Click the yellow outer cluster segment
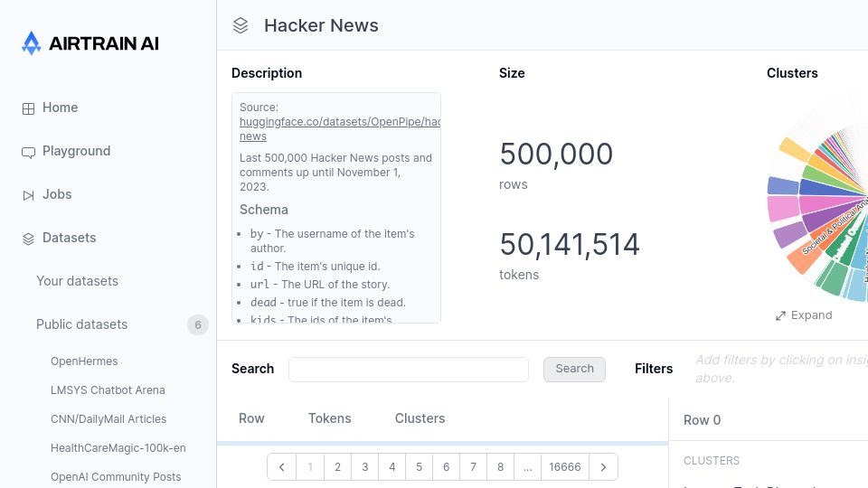The height and width of the screenshot is (488, 868). [x=795, y=149]
